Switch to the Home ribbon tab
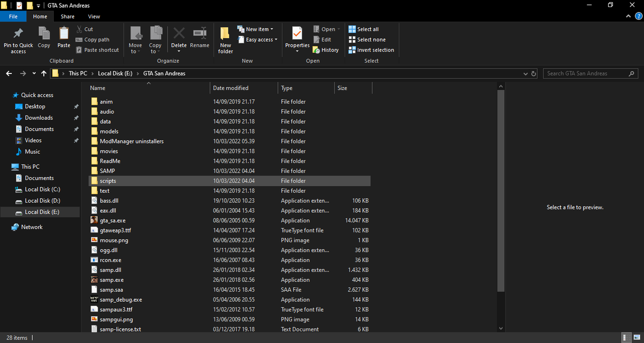Image resolution: width=644 pixels, height=343 pixels. coord(40,17)
